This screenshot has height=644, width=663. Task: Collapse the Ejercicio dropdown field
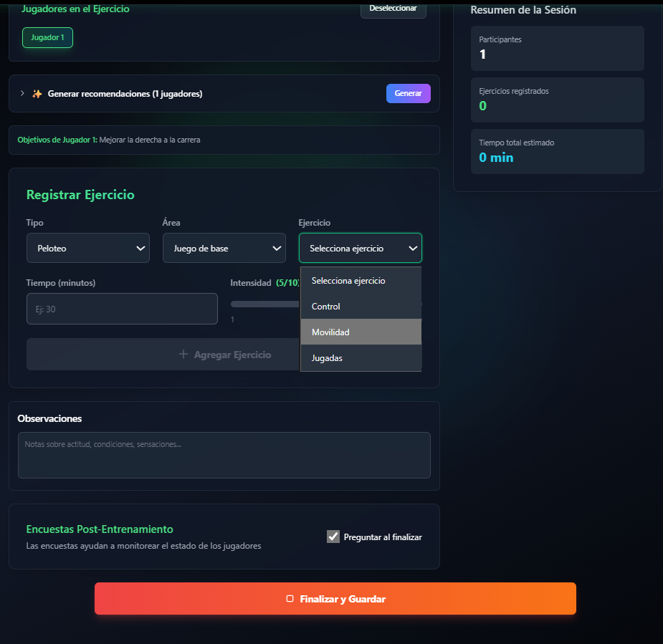(x=360, y=249)
